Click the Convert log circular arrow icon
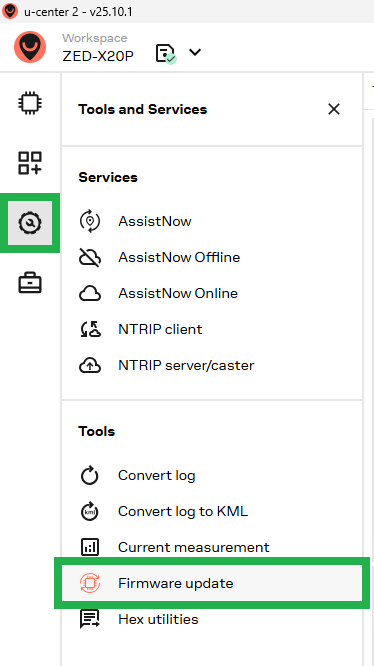This screenshot has width=374, height=666. 90,475
